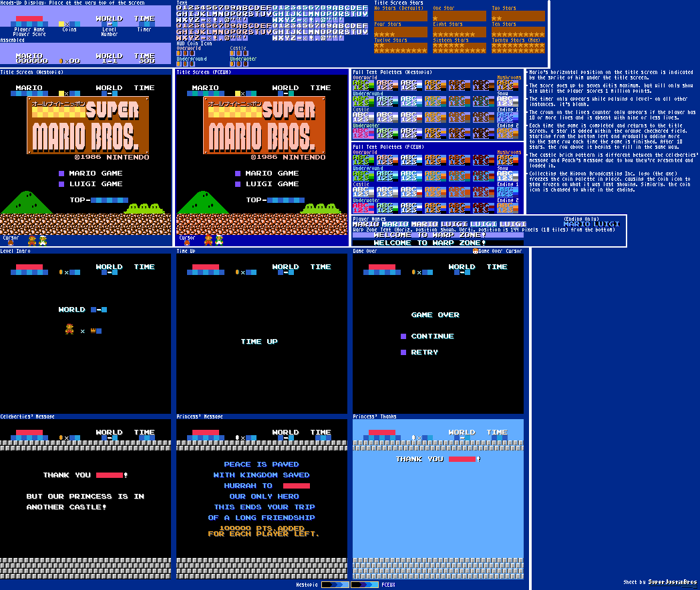Click coin icon in Time Up HUD
The image size is (700, 590).
pyautogui.click(x=237, y=272)
